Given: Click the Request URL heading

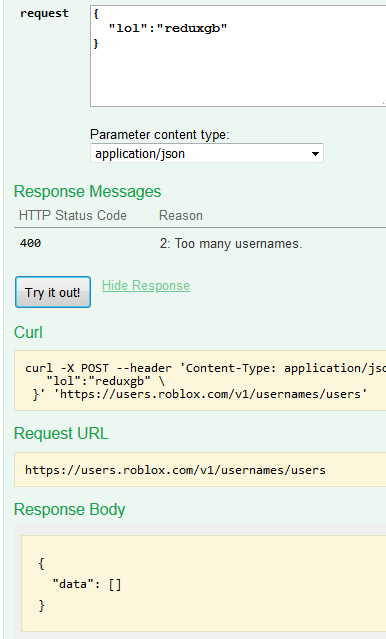Looking at the screenshot, I should pos(61,434).
